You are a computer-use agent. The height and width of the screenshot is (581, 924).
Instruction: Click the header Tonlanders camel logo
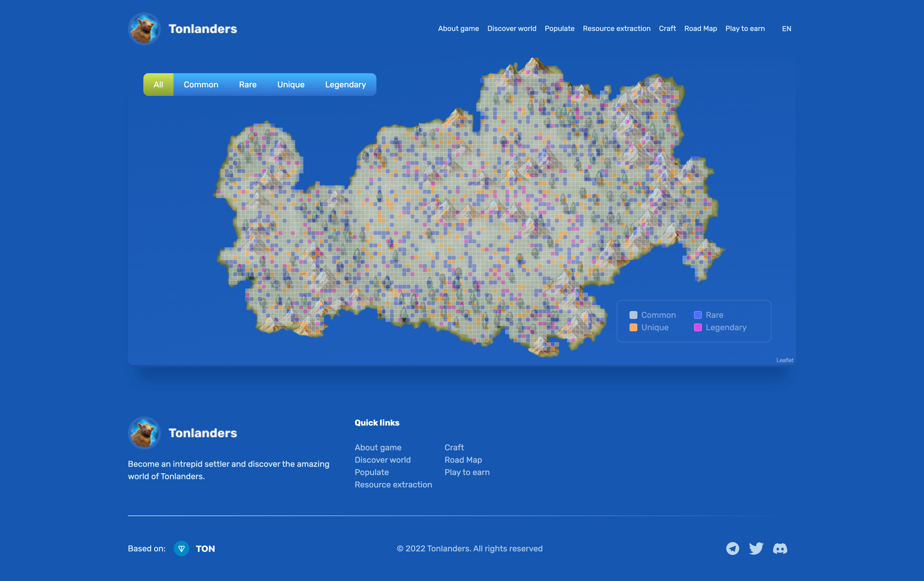(x=144, y=29)
